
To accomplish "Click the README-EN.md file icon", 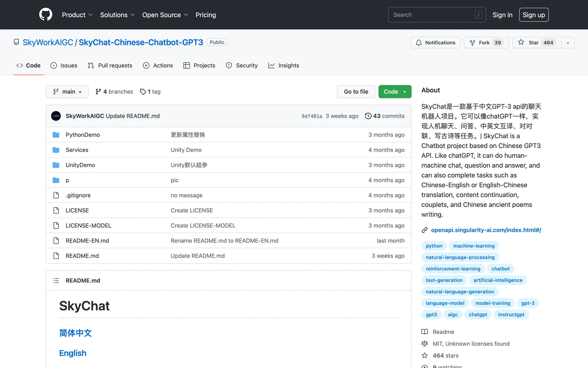I will tap(56, 241).
